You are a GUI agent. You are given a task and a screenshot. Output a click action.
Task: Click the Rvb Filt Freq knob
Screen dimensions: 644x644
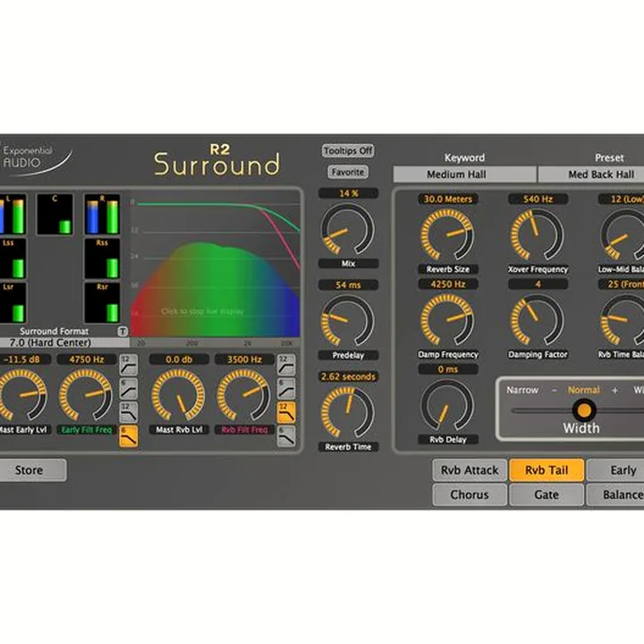point(243,395)
